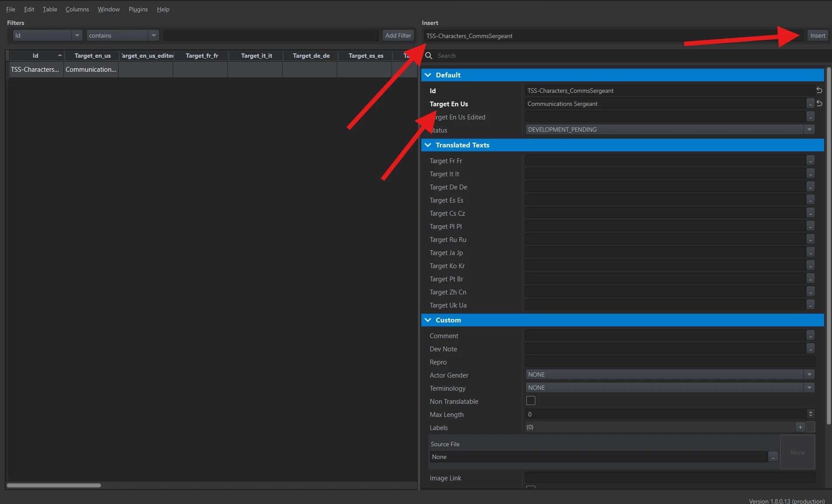Click the properties panel vertical scrollbar
832x504 pixels.
(829, 245)
